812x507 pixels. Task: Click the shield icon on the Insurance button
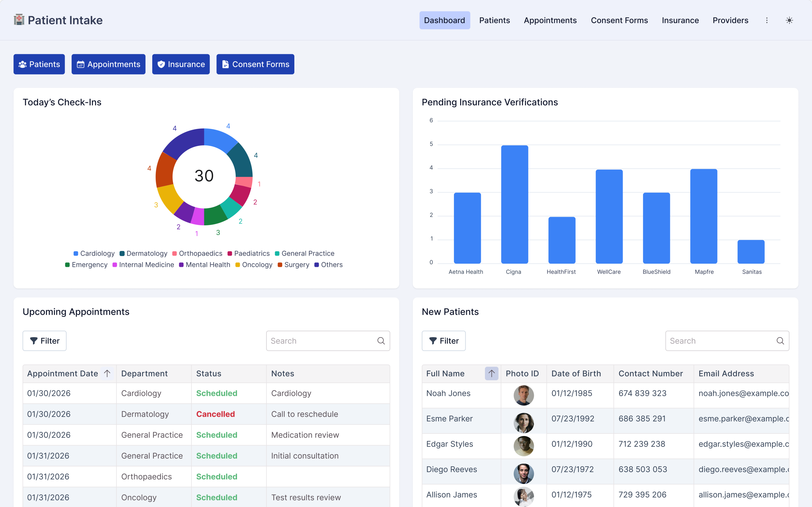click(161, 64)
